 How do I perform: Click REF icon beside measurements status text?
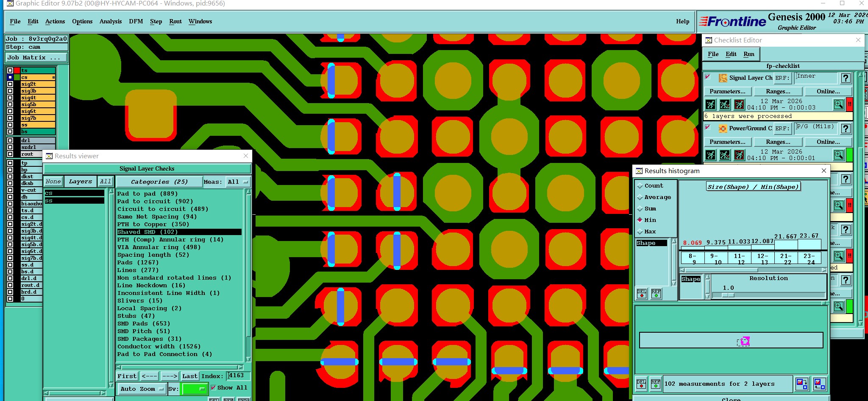click(x=656, y=384)
